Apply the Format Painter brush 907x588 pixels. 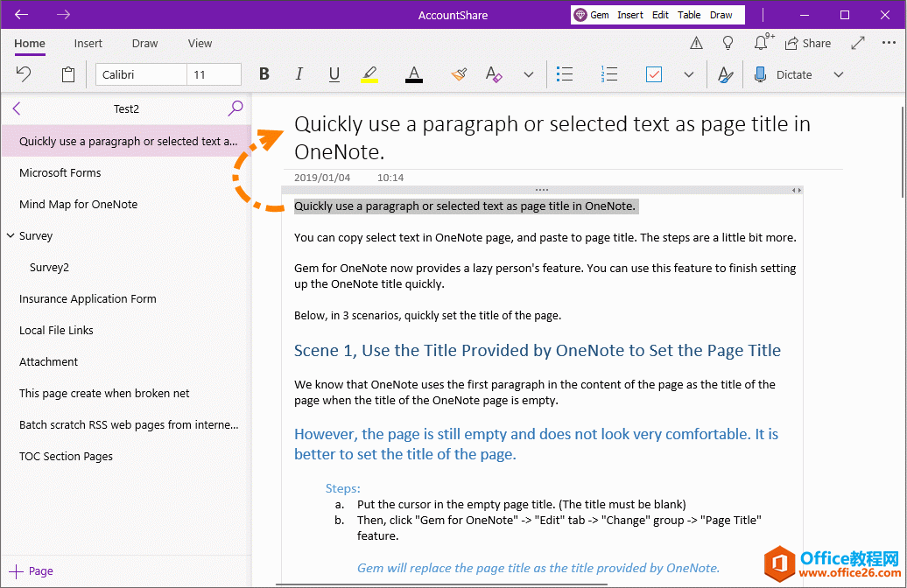click(x=459, y=74)
